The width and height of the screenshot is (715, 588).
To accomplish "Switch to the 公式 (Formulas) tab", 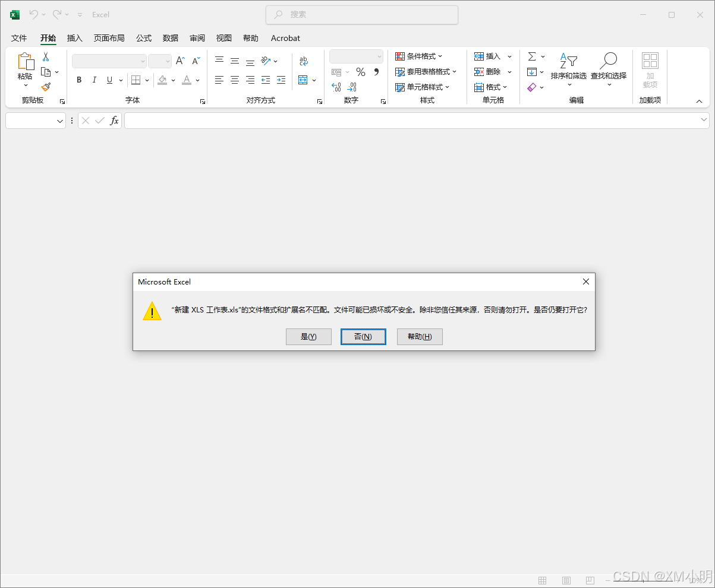I will pyautogui.click(x=144, y=38).
